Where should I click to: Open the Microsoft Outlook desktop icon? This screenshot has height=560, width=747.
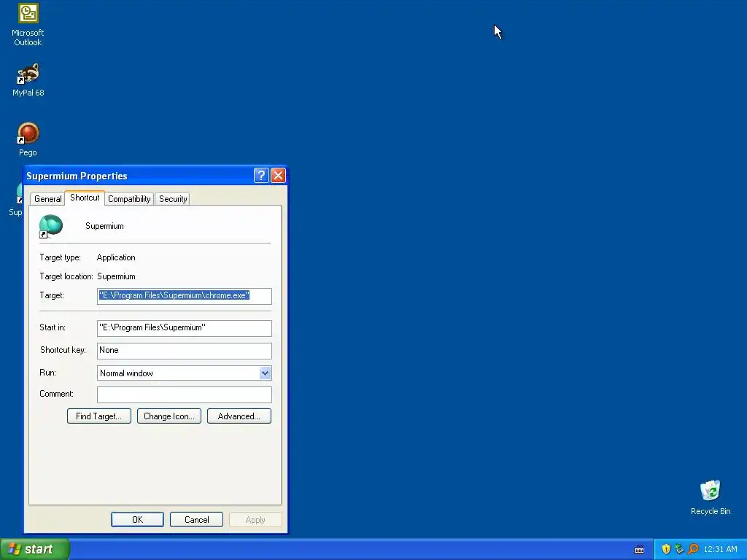point(28,25)
